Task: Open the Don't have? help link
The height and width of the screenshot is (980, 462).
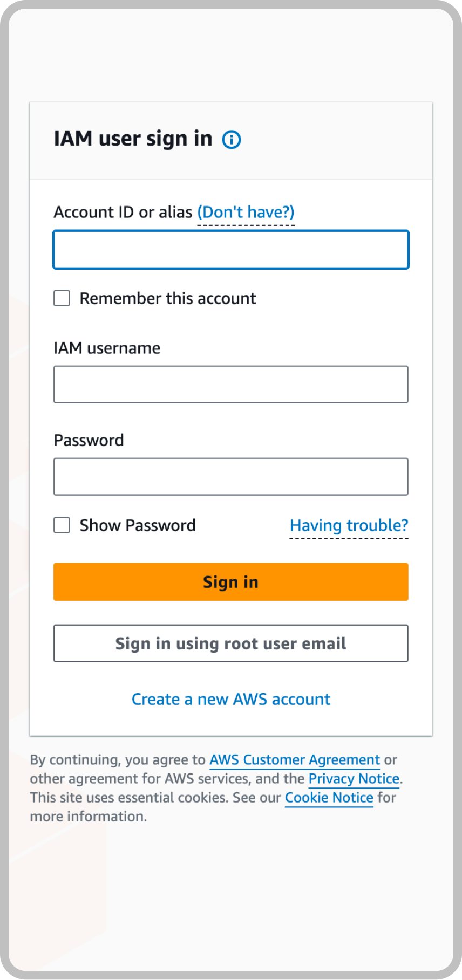Action: point(246,211)
